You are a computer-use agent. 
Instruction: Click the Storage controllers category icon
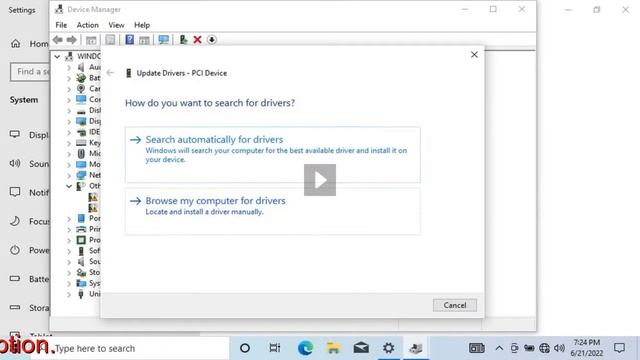click(x=81, y=272)
